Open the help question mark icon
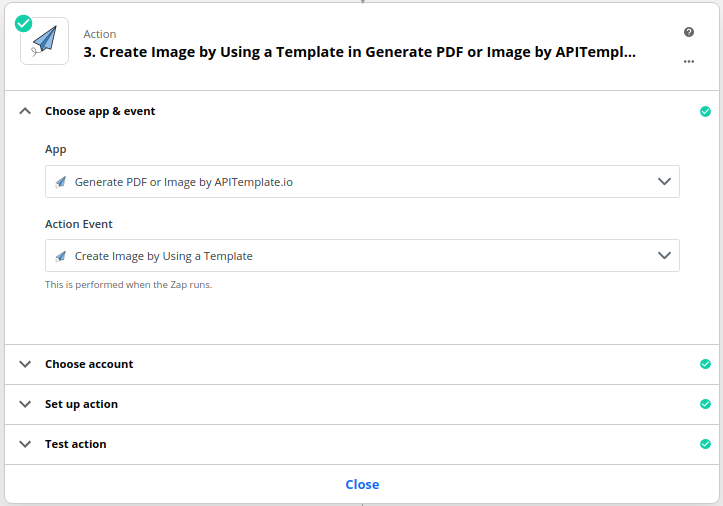 [689, 32]
